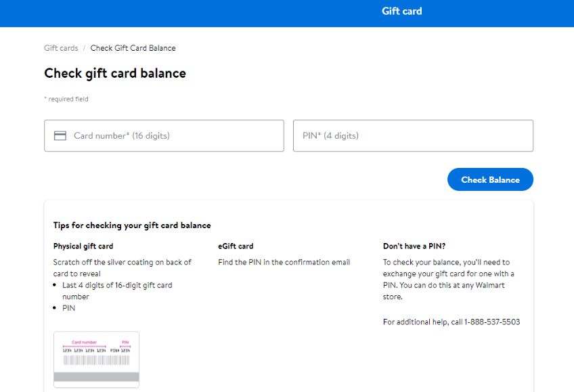Click the gift card back illustration thumbnail
Image resolution: width=574 pixels, height=392 pixels.
(96, 360)
